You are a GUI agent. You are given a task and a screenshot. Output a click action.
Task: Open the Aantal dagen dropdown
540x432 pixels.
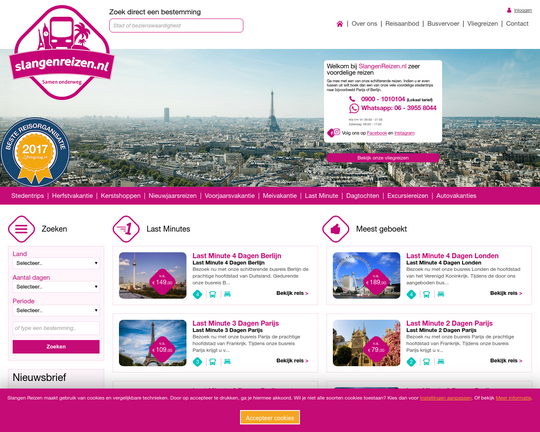[x=56, y=287]
